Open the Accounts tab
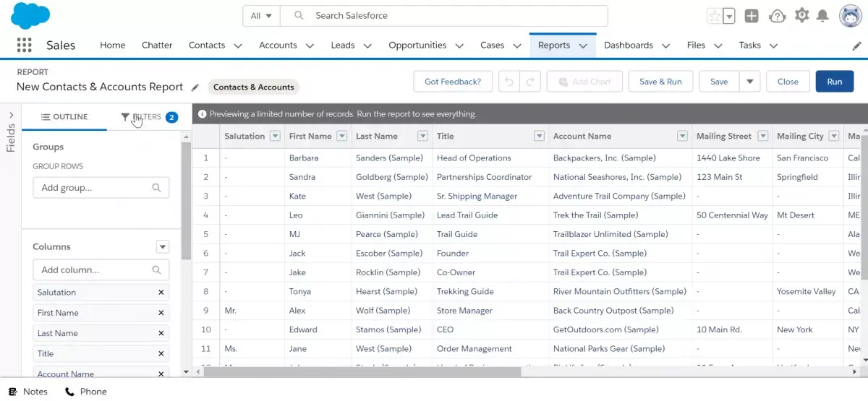The image size is (868, 401). click(278, 45)
